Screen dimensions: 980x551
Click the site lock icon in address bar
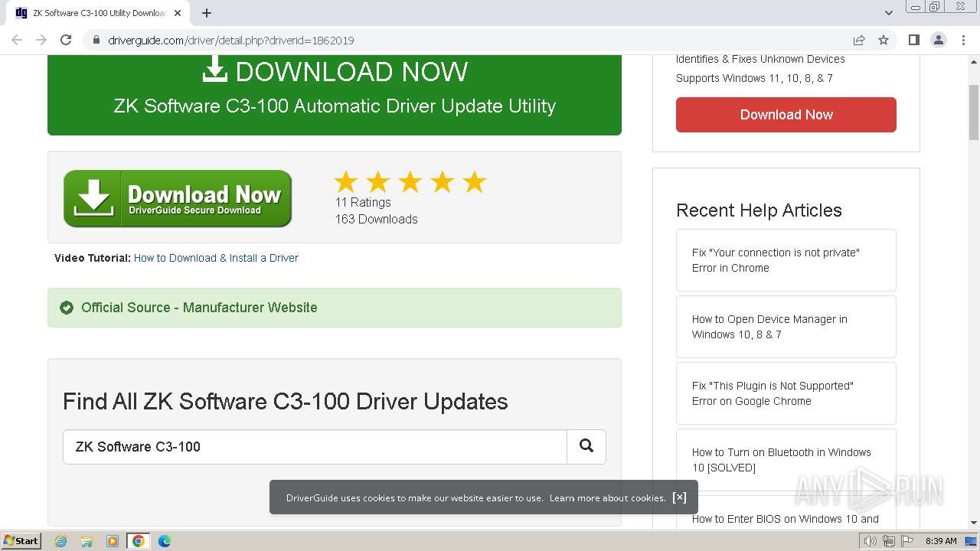96,40
